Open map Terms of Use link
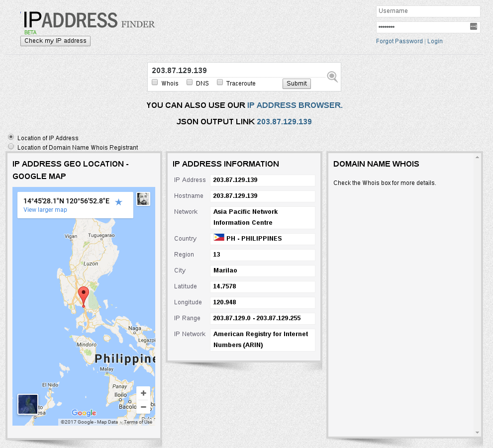Screen dimensions: 493x448 point(138,422)
